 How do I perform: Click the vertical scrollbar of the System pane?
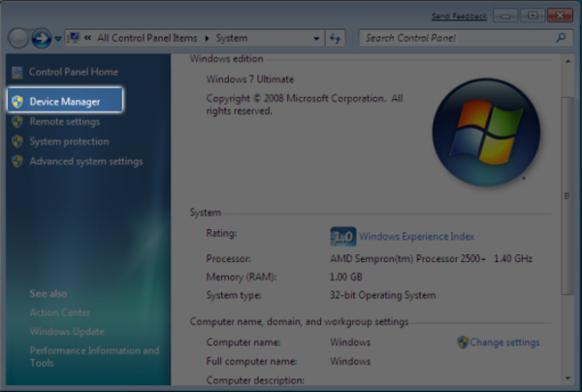pos(566,194)
